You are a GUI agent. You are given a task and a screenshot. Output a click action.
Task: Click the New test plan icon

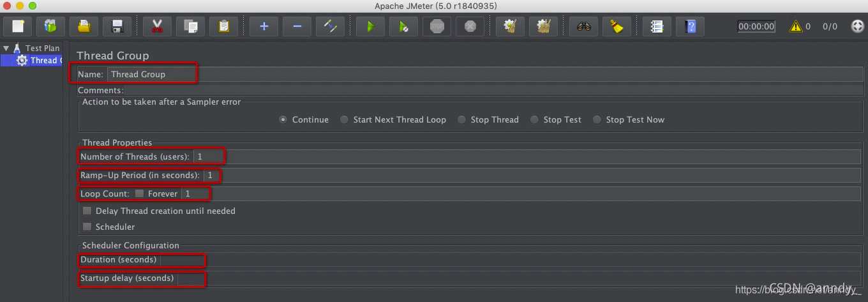[18, 27]
